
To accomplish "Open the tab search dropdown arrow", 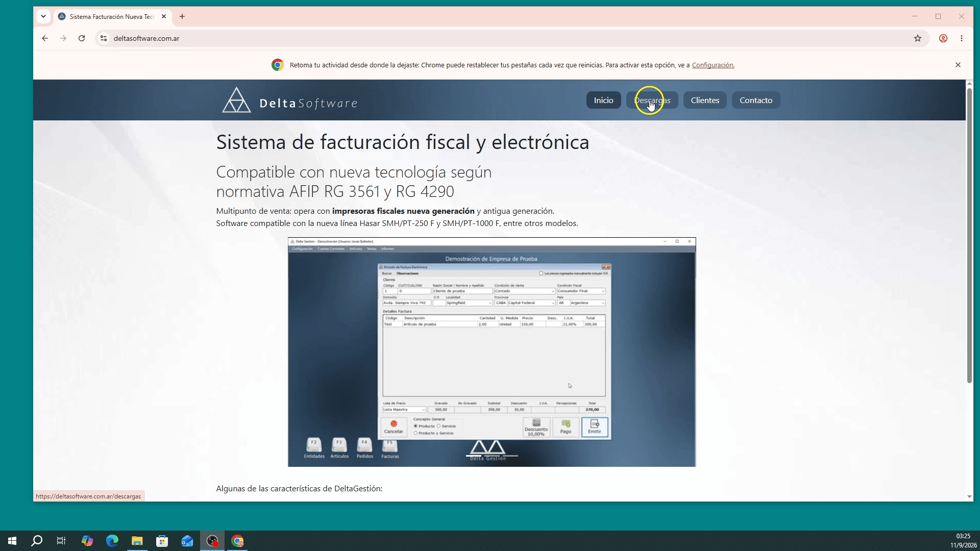I will [x=43, y=16].
